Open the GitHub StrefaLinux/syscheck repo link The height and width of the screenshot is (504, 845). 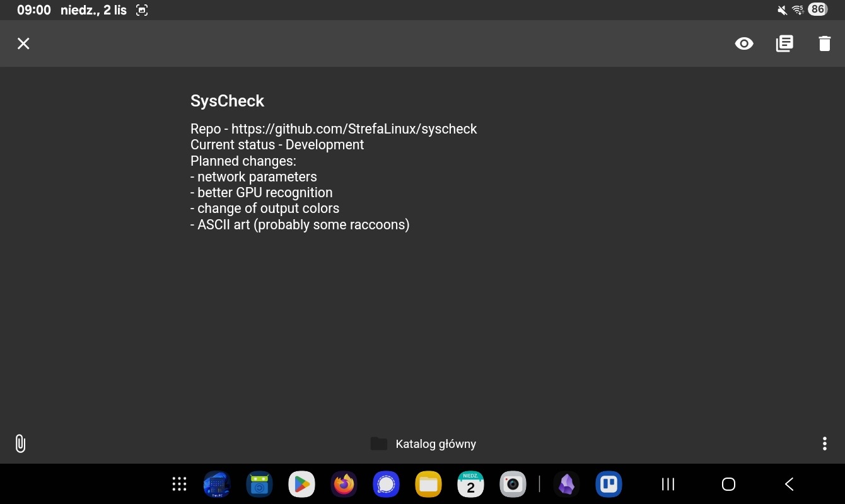[x=354, y=129]
